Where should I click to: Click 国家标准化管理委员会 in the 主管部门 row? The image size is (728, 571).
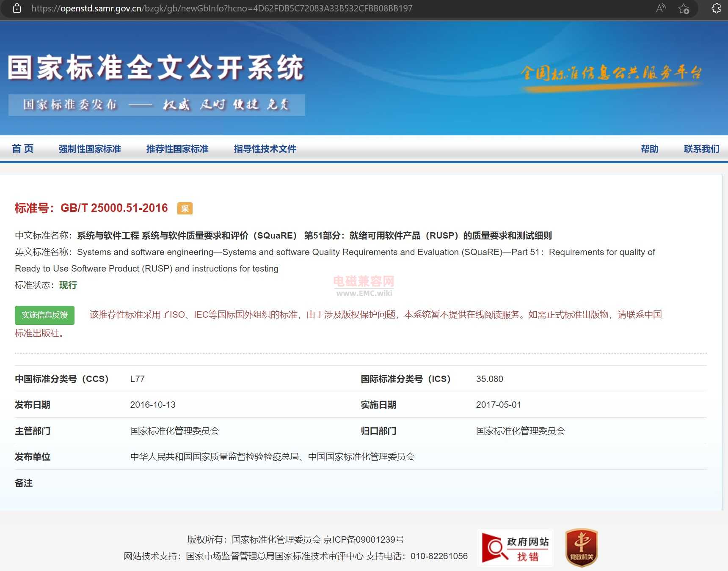[x=174, y=431]
